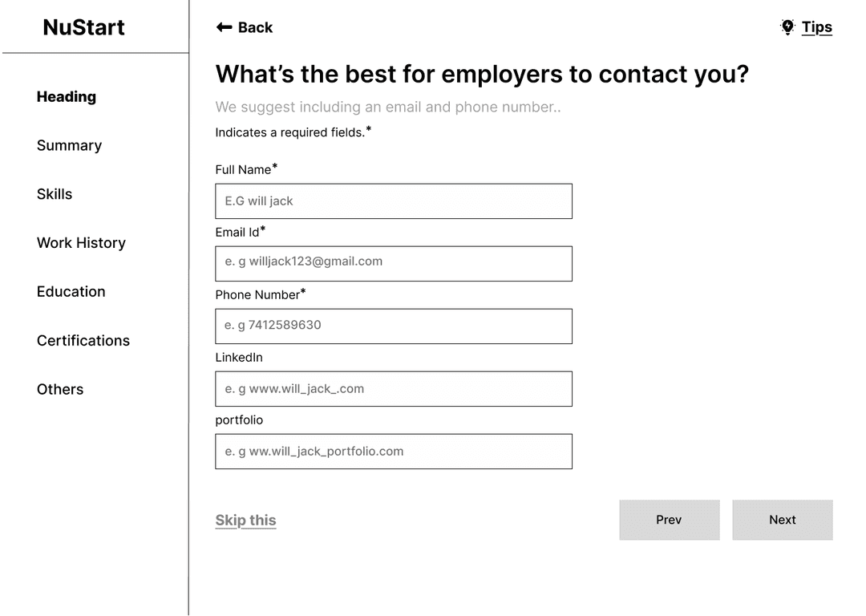Click the Next button
This screenshot has height=616, width=866.
[783, 520]
